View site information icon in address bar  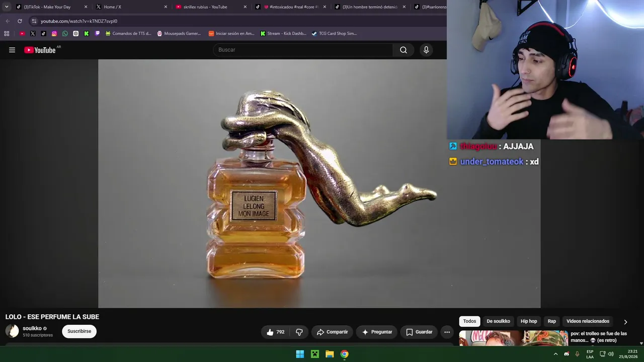click(34, 21)
